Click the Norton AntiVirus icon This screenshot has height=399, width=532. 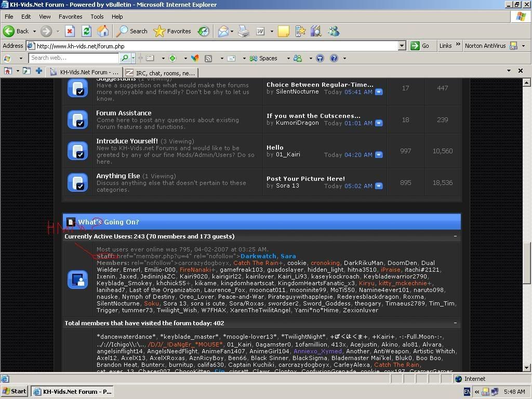click(x=514, y=46)
